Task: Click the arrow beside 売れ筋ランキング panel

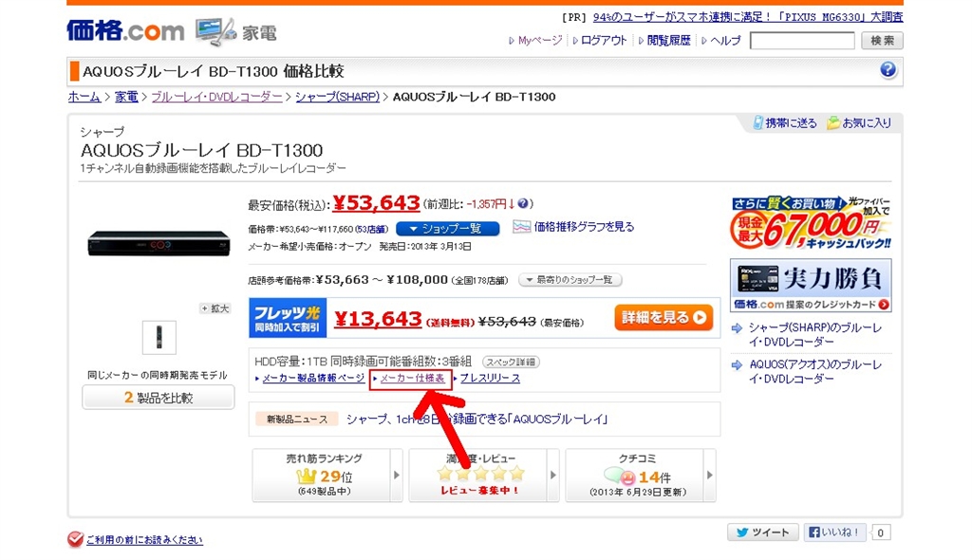Action: click(x=397, y=475)
